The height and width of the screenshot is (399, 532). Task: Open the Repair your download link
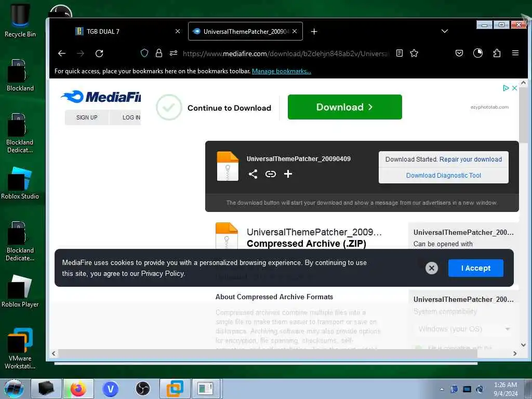click(471, 159)
